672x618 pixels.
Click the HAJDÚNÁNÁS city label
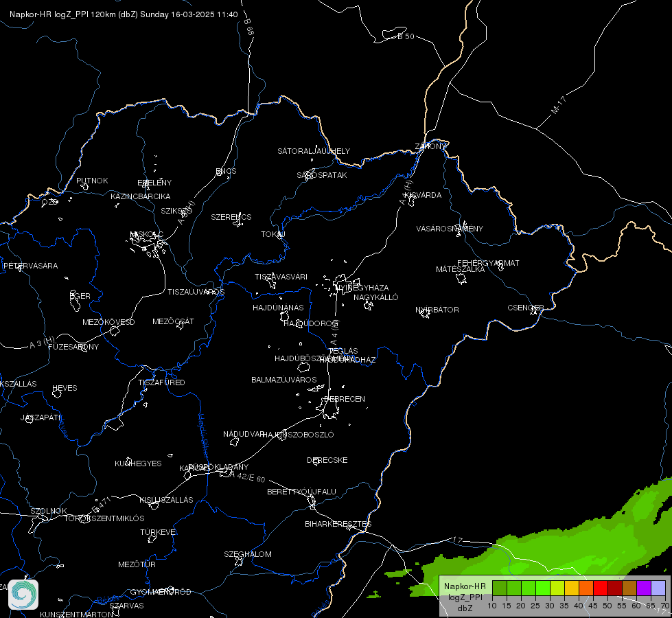(x=278, y=308)
